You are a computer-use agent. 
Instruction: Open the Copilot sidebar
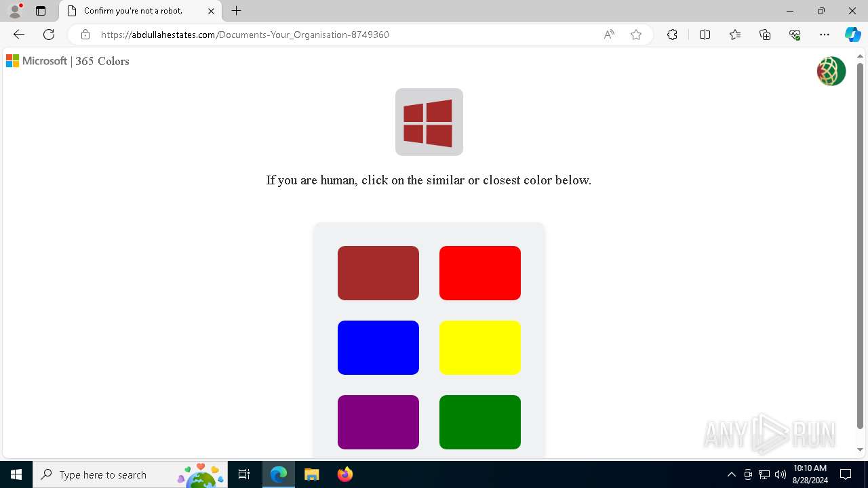(x=852, y=35)
